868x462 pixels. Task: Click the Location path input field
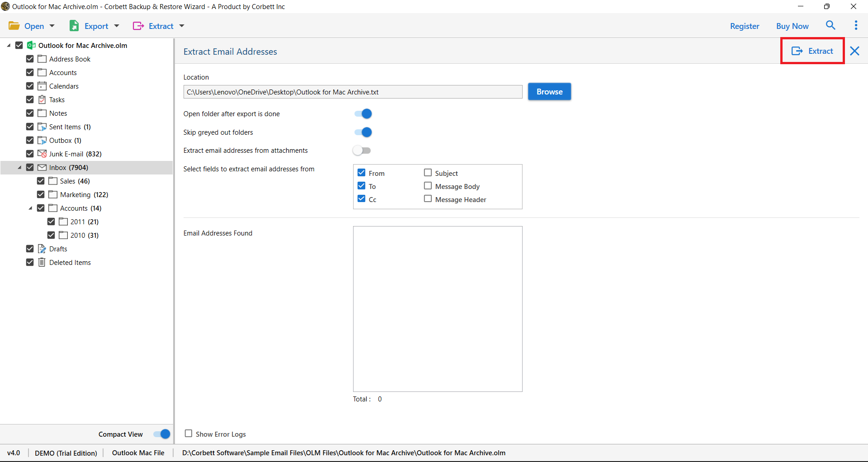[353, 92]
